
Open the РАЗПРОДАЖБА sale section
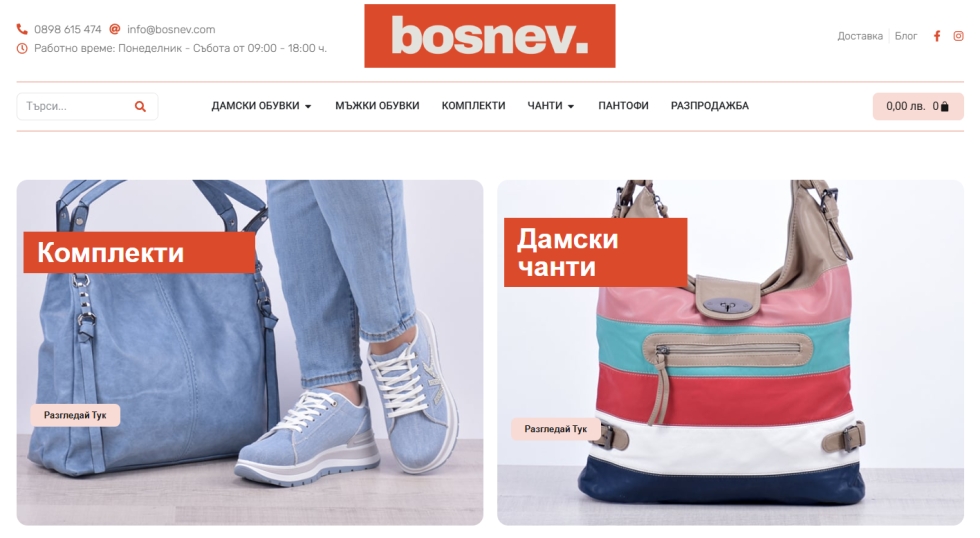click(709, 106)
